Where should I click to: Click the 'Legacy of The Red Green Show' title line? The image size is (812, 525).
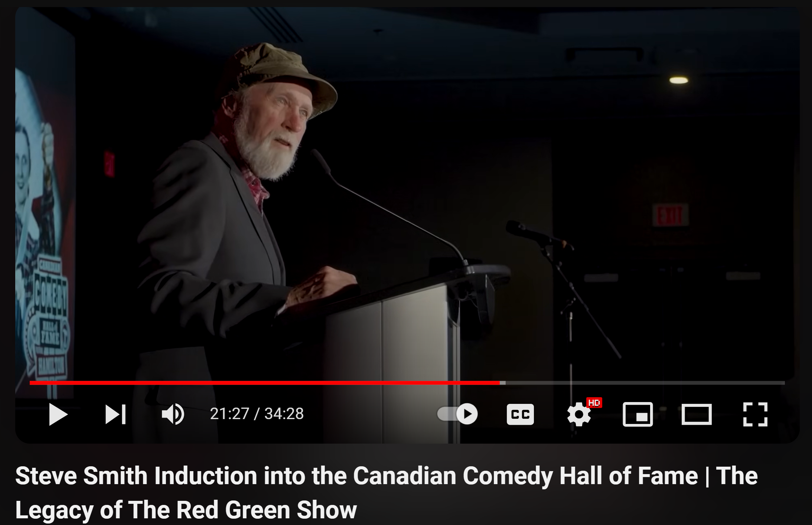tap(186, 510)
